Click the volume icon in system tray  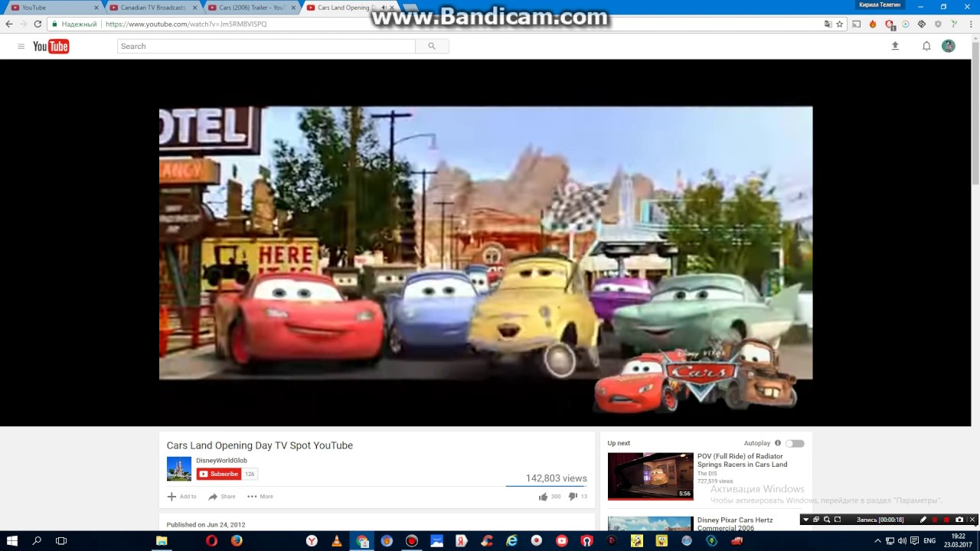click(x=902, y=541)
